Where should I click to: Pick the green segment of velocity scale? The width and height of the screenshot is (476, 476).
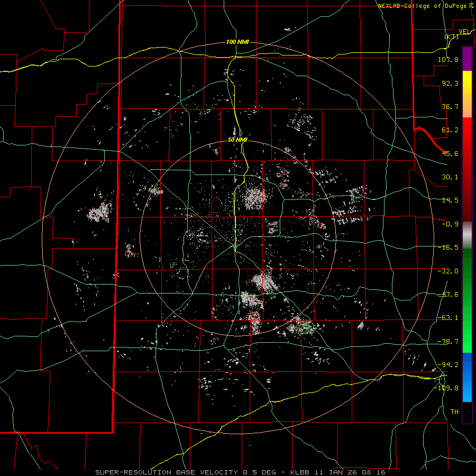467,300
